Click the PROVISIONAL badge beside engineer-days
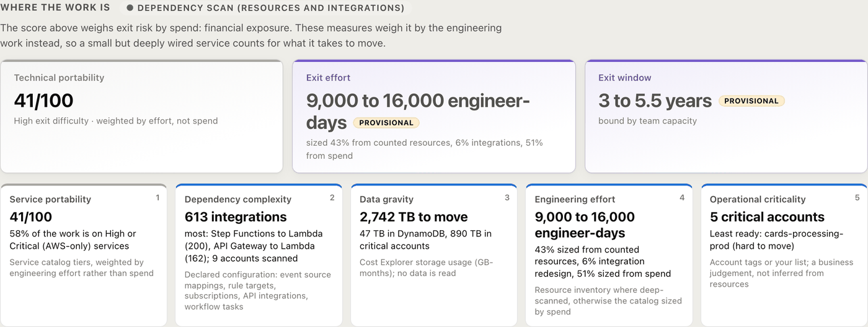This screenshot has width=868, height=327. pyautogui.click(x=386, y=123)
